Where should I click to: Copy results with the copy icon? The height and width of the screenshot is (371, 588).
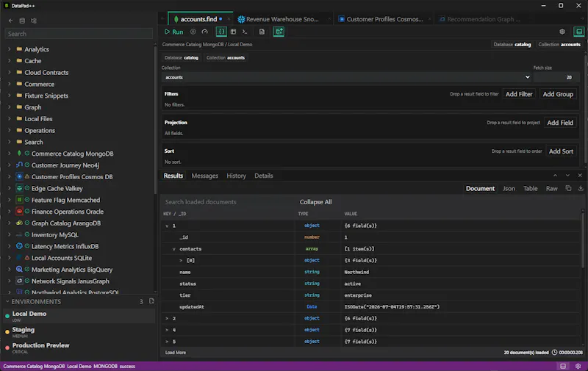(568, 189)
